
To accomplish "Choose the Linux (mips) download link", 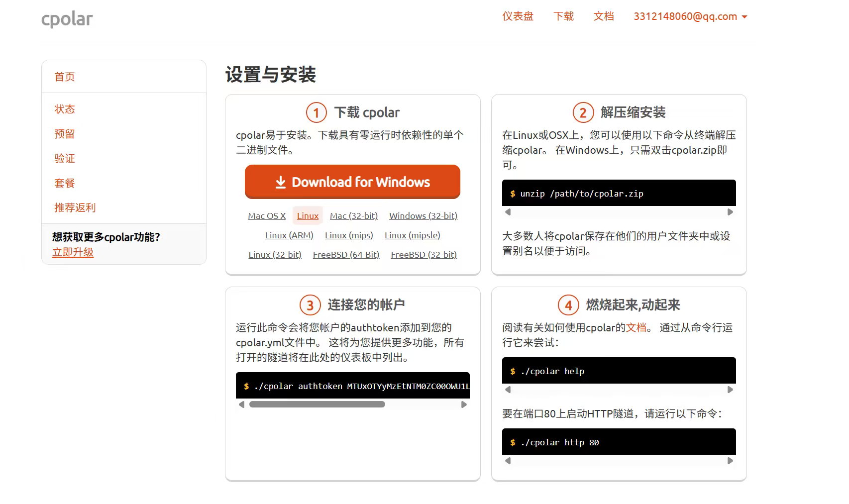I will coord(349,235).
